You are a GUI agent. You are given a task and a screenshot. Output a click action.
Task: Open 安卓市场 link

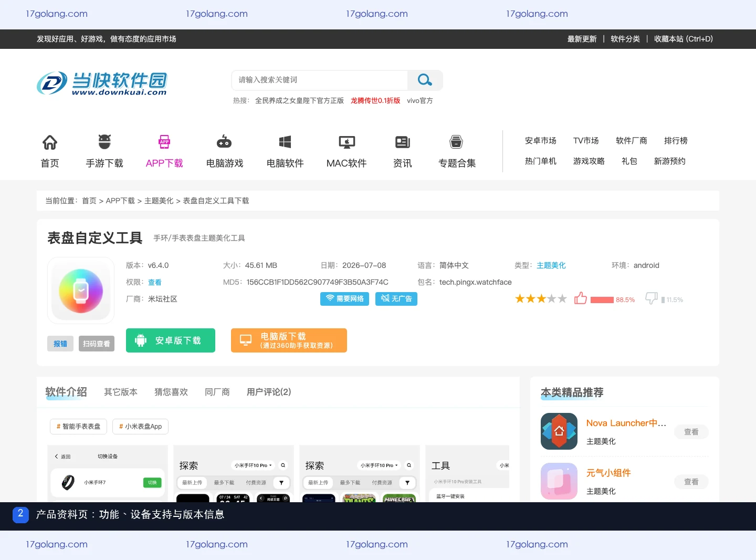click(541, 141)
